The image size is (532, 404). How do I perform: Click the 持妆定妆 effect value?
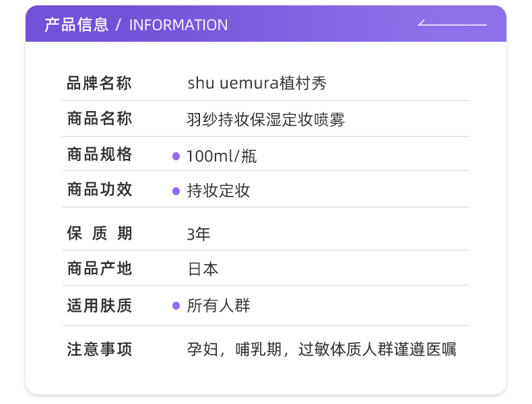[218, 191]
